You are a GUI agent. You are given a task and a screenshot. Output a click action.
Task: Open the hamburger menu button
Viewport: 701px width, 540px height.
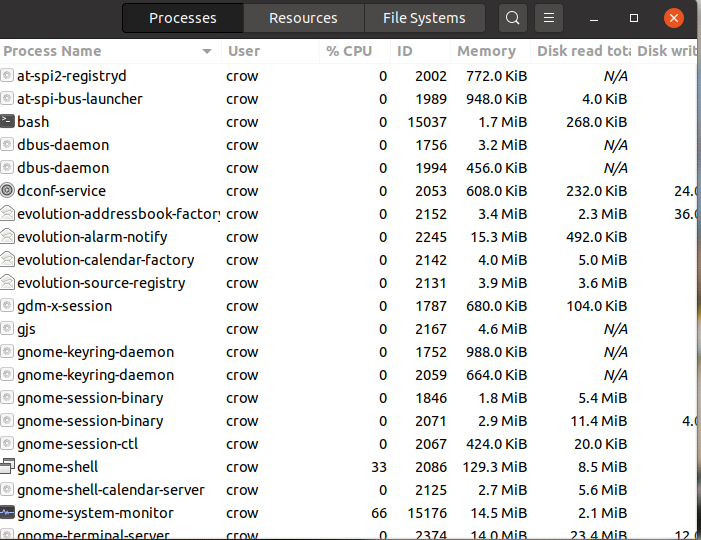pyautogui.click(x=549, y=18)
